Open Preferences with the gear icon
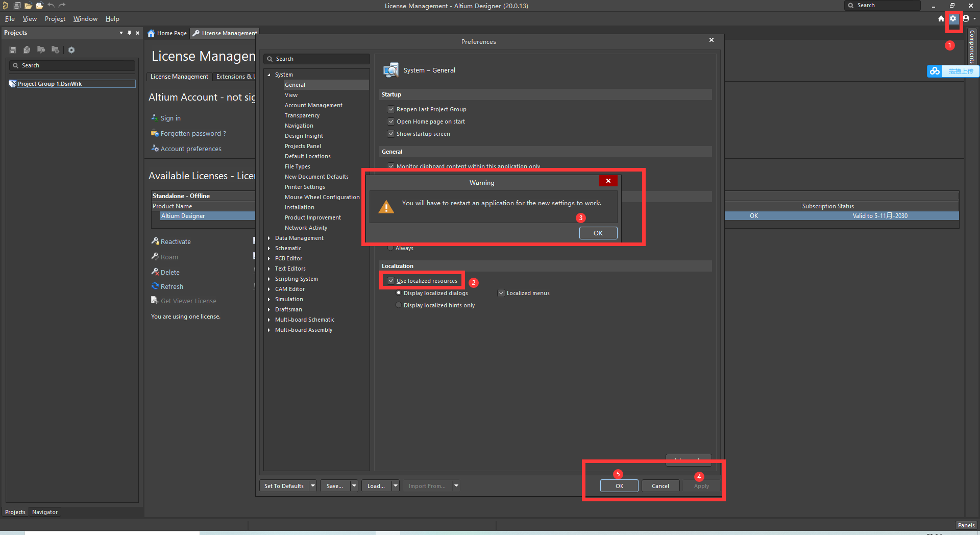Image resolution: width=980 pixels, height=535 pixels. [x=953, y=18]
